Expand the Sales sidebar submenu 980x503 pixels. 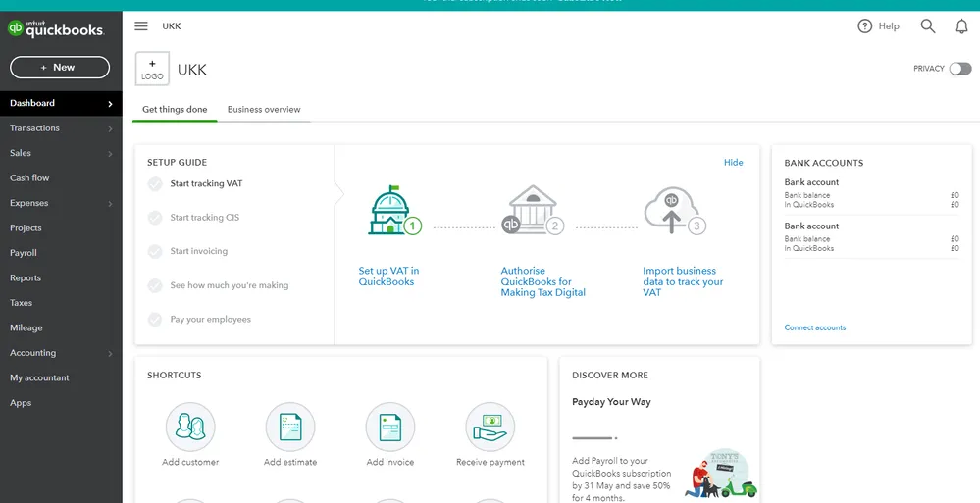click(110, 154)
